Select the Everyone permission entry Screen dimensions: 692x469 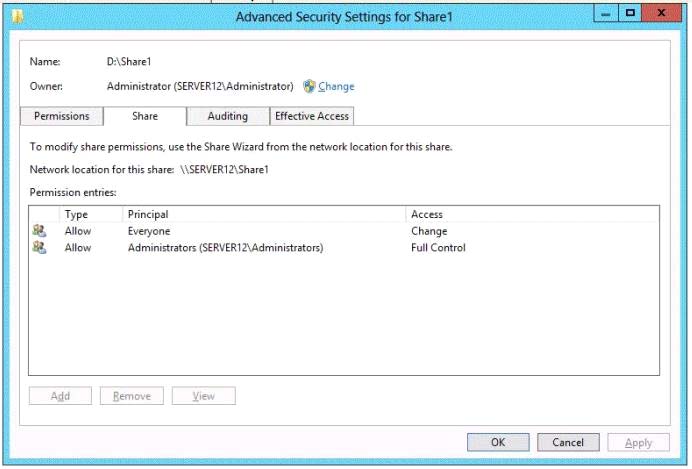click(x=149, y=231)
